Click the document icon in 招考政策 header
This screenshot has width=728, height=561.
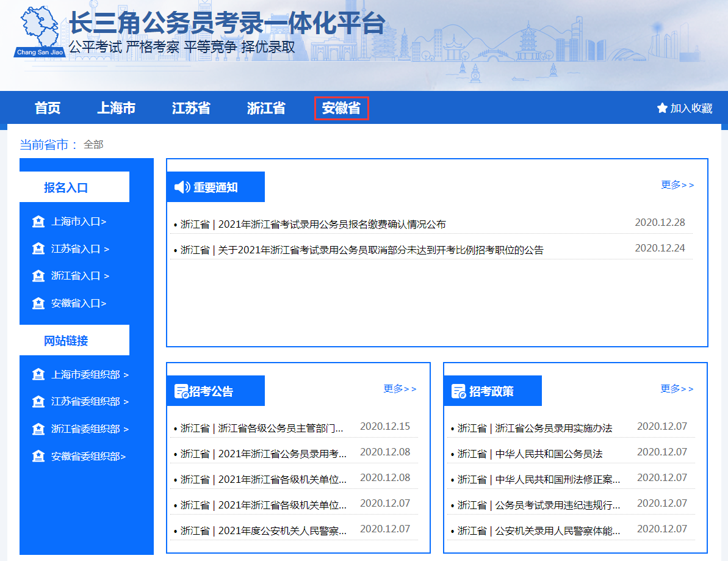coord(459,391)
